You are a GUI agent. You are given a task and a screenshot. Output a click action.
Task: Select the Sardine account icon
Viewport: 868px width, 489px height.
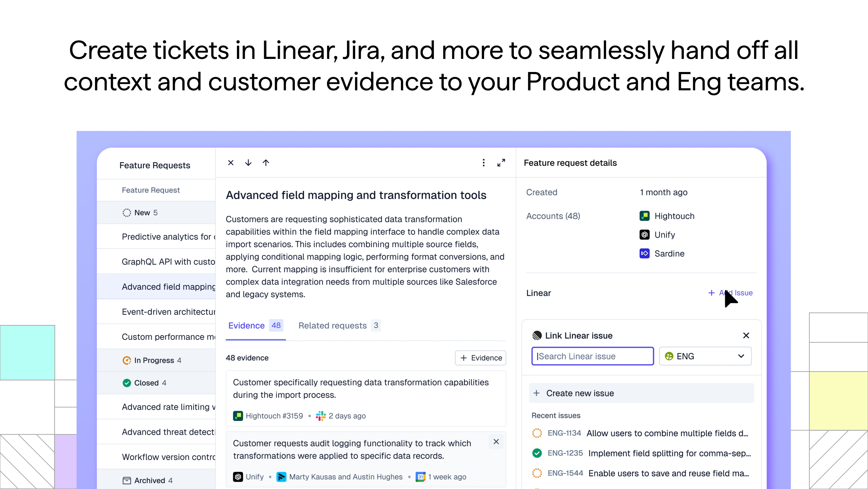coord(644,253)
